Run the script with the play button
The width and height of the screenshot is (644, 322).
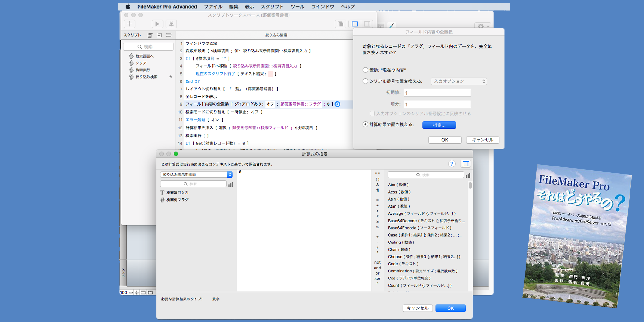coord(157,24)
